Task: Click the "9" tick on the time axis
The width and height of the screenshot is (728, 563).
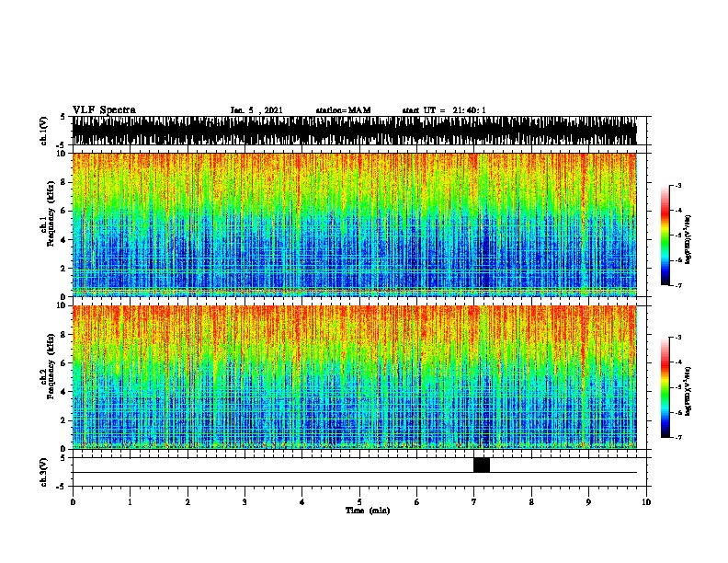Action: (x=588, y=502)
